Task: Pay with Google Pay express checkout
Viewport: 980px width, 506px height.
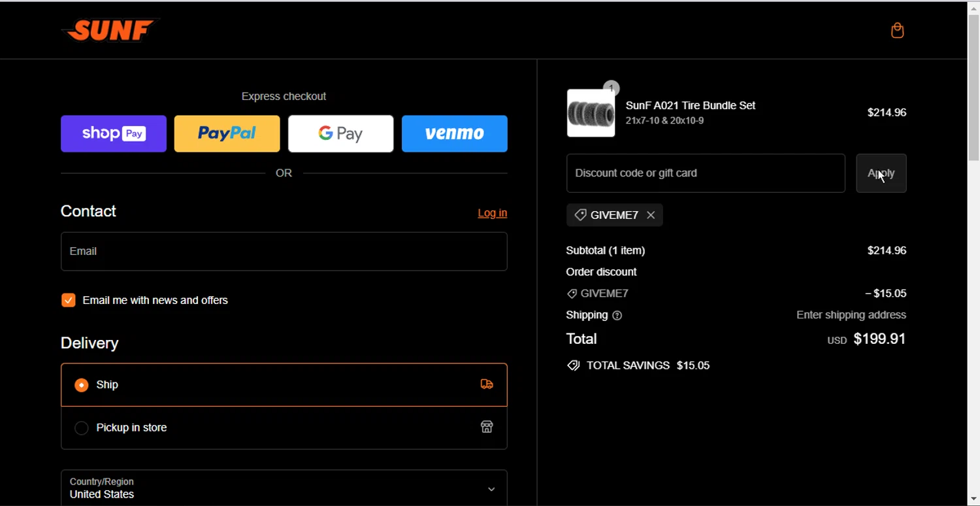Action: point(341,133)
